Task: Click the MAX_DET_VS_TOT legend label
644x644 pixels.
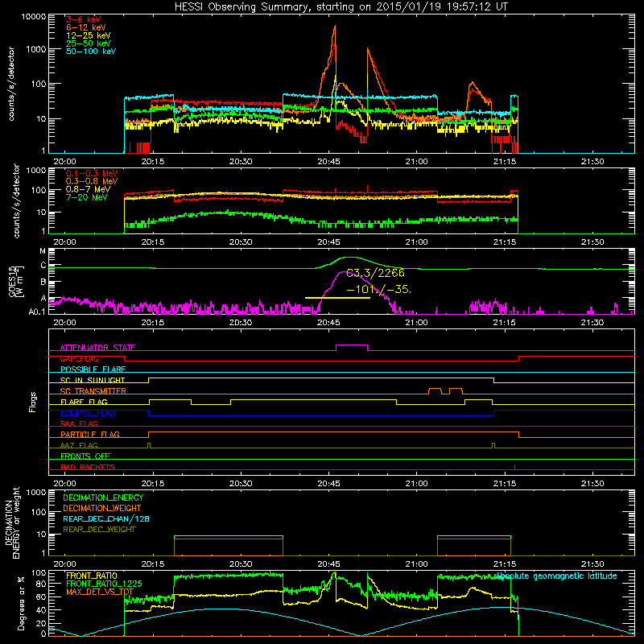Action: coord(100,592)
